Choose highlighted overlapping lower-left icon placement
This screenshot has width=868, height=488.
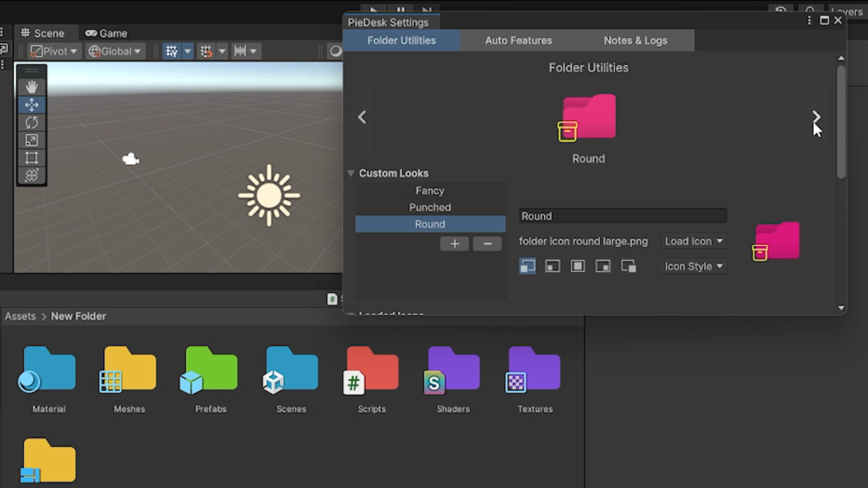pyautogui.click(x=527, y=266)
